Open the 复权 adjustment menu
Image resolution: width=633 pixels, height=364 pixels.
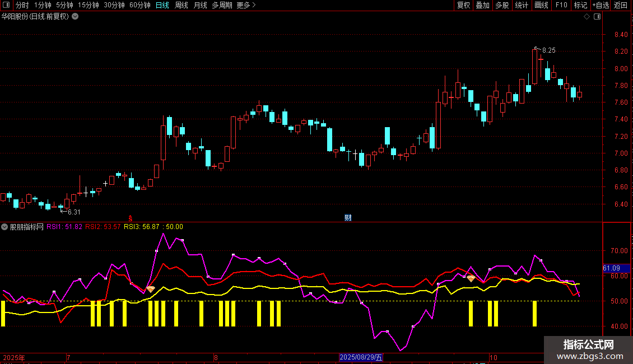463,5
